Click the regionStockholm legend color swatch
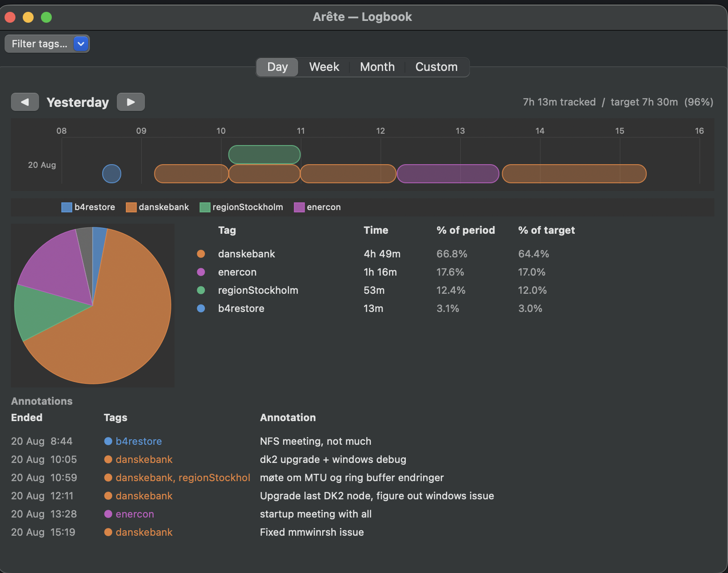 click(205, 207)
